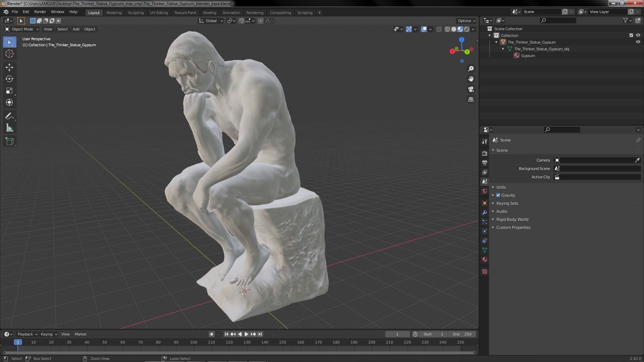Switch to the Shading workspace tab
Viewport: 644px width, 362px height.
pyautogui.click(x=209, y=13)
